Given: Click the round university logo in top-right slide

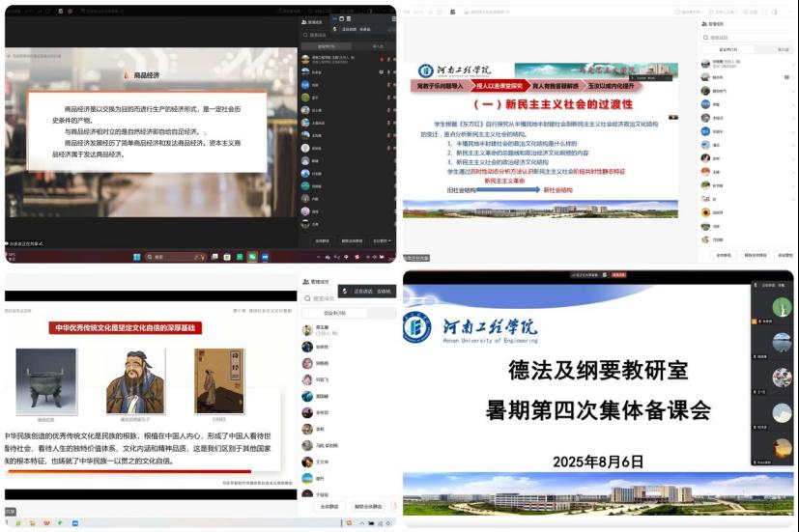Looking at the screenshot, I should pos(425,70).
